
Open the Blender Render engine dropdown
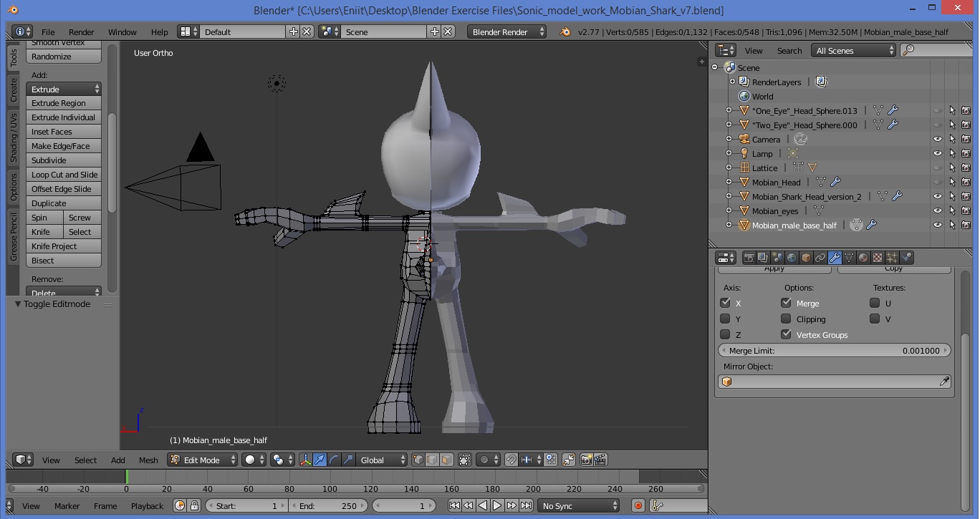click(506, 31)
